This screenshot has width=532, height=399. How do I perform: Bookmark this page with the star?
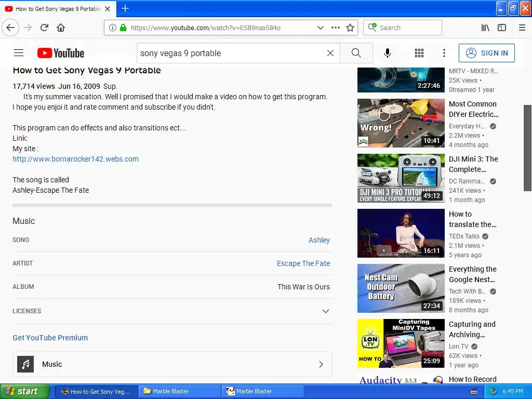(x=350, y=28)
